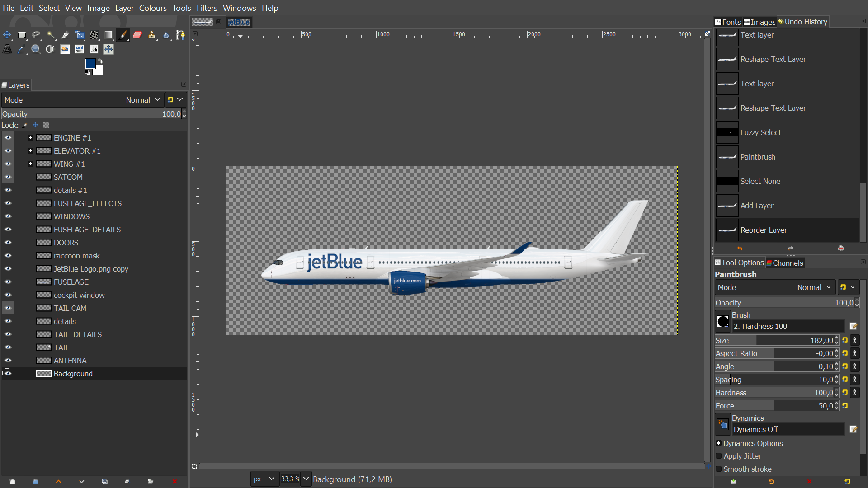Open the File menu
Viewport: 868px width, 488px height.
(x=9, y=8)
